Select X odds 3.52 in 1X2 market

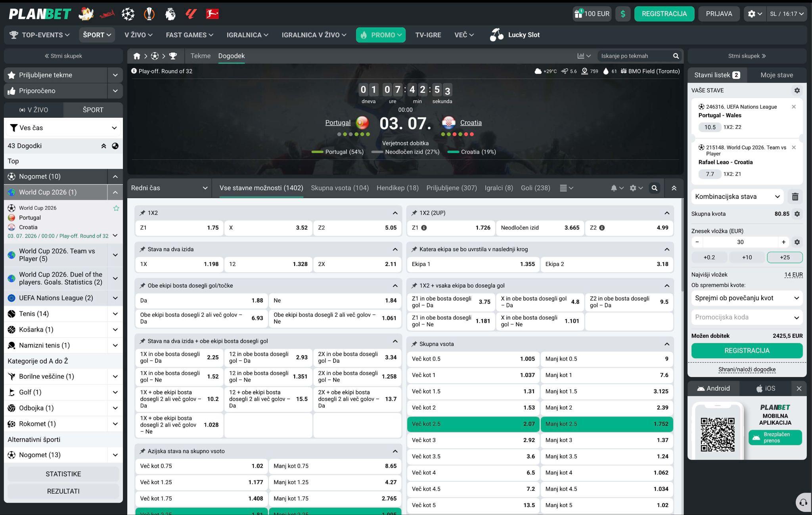point(268,228)
